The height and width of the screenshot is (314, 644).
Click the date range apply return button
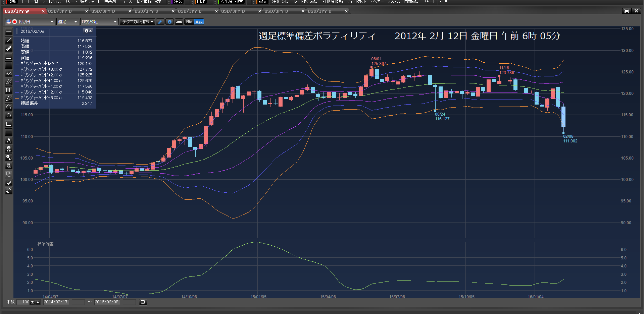click(143, 302)
